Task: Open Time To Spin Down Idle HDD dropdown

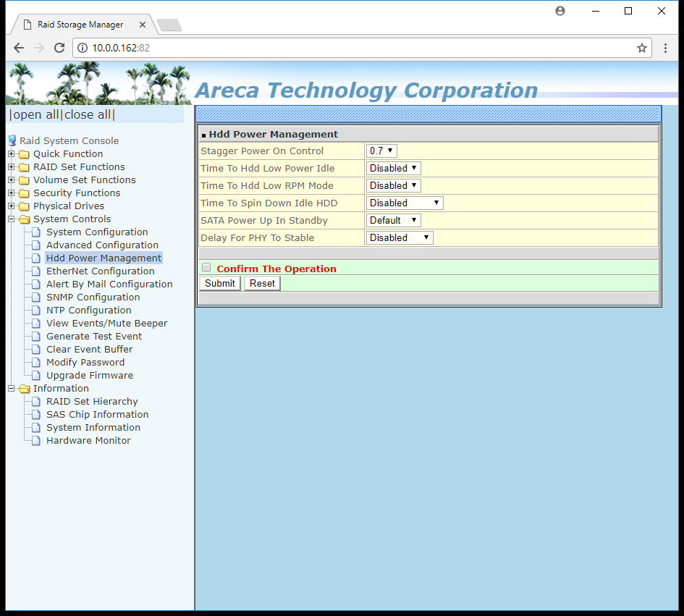Action: click(x=405, y=203)
